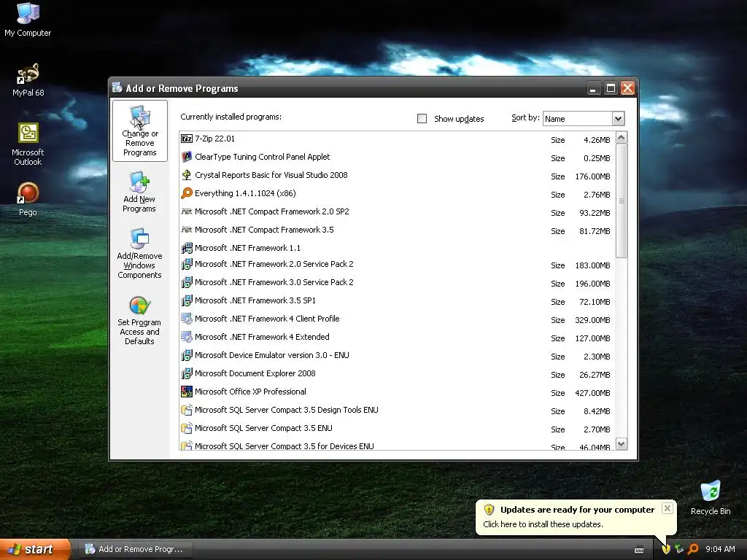747x560 pixels.
Task: Select Microsoft Office XP Professional entry
Action: click(398, 392)
